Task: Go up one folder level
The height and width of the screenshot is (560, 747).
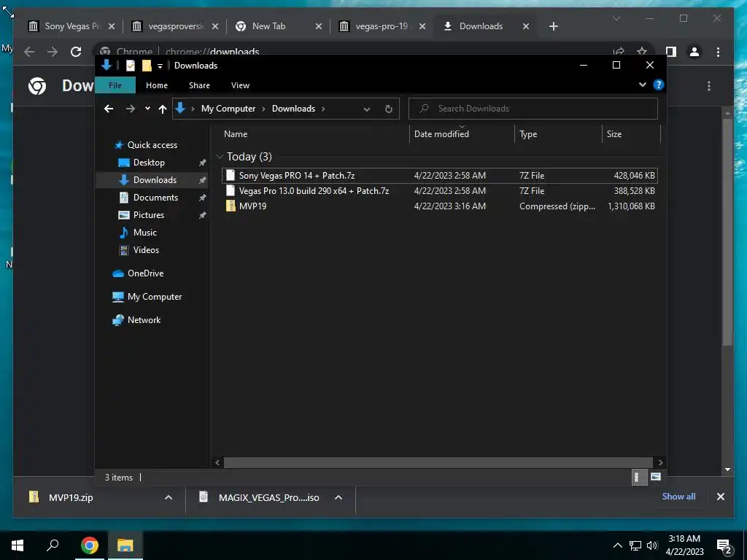Action: [163, 109]
